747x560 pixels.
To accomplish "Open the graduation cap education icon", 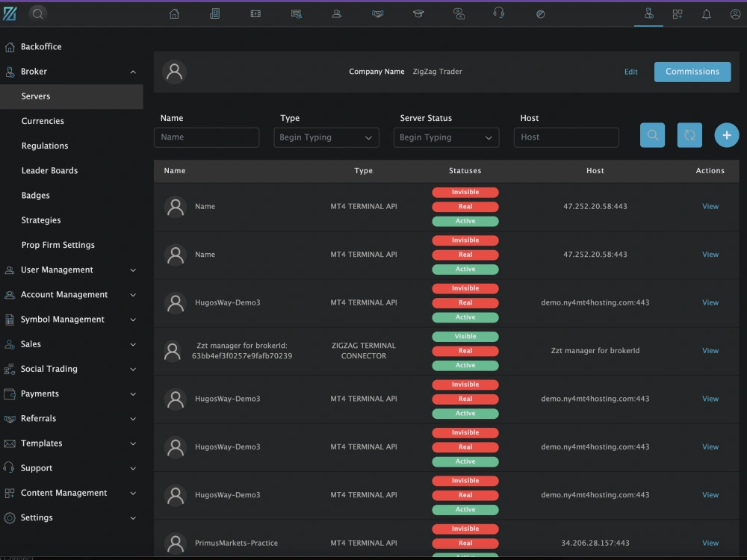I will [x=418, y=13].
